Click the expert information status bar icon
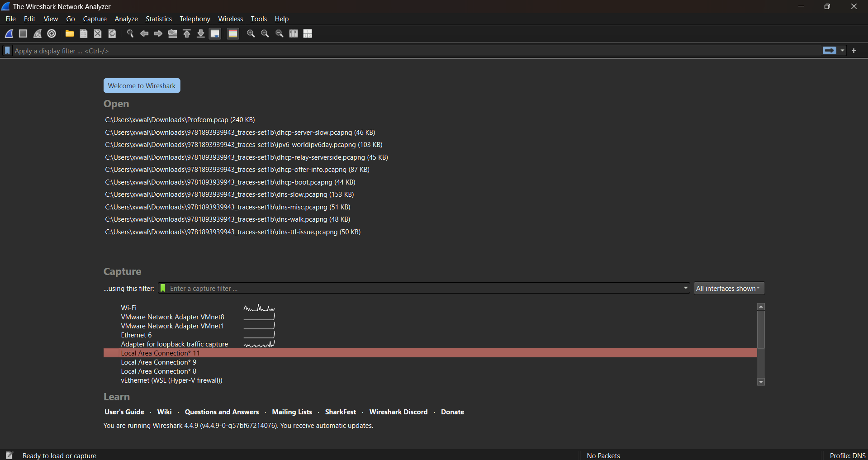The image size is (868, 460). tap(9, 455)
